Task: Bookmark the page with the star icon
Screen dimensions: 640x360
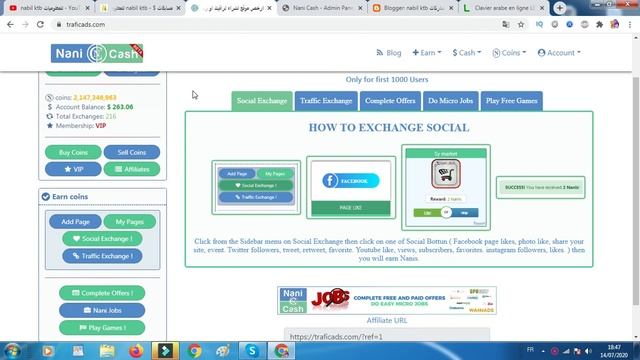Action: (x=521, y=24)
